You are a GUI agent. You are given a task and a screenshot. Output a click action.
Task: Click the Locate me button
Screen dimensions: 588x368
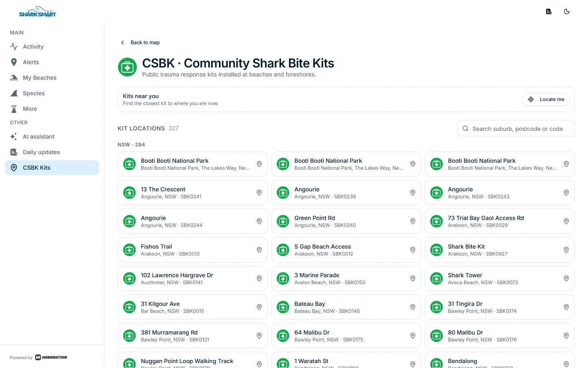(x=546, y=99)
